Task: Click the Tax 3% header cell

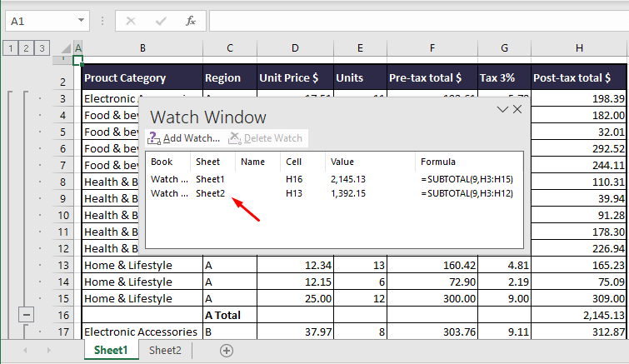Action: coord(505,77)
